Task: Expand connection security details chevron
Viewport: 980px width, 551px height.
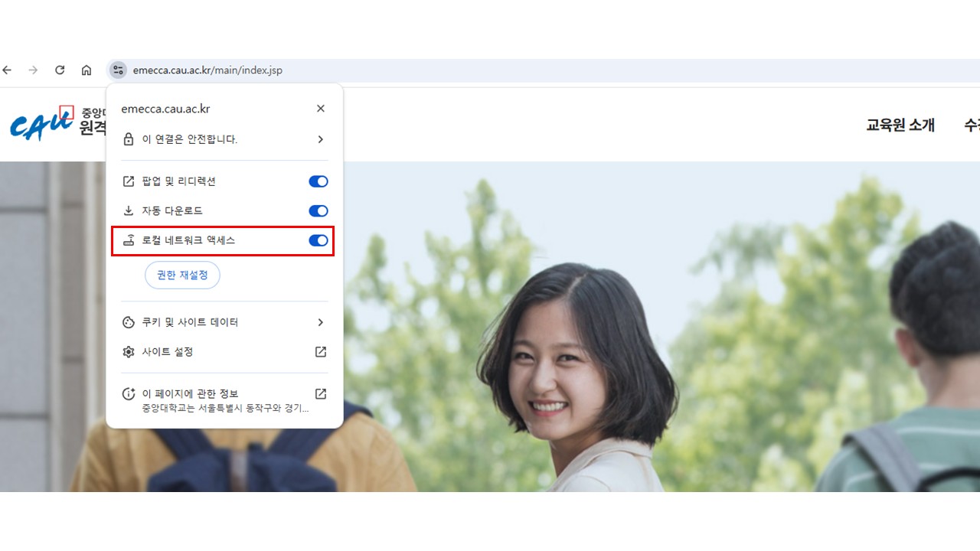Action: click(321, 139)
